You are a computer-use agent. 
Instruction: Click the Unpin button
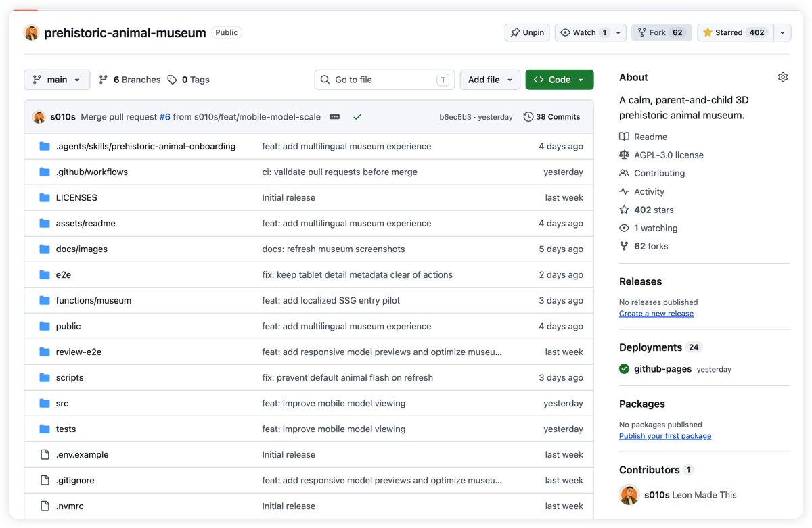(527, 32)
